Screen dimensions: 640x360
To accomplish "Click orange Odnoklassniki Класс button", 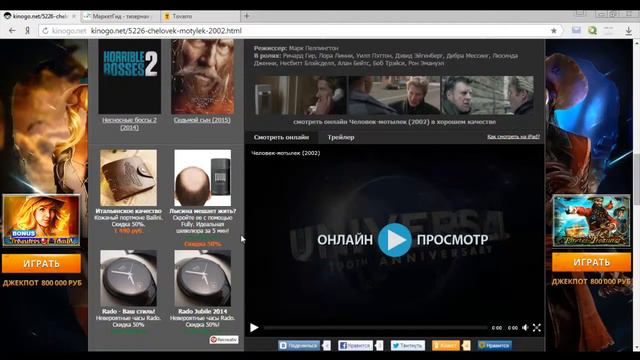I will [446, 346].
